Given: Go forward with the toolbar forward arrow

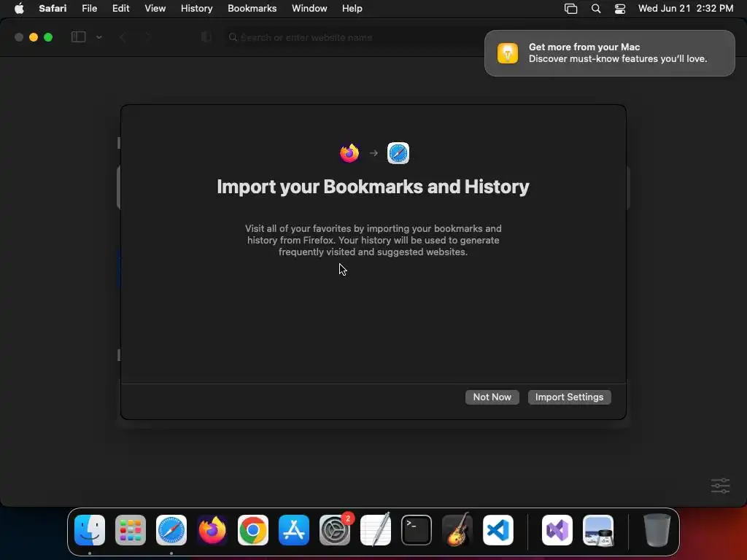Looking at the screenshot, I should [147, 37].
